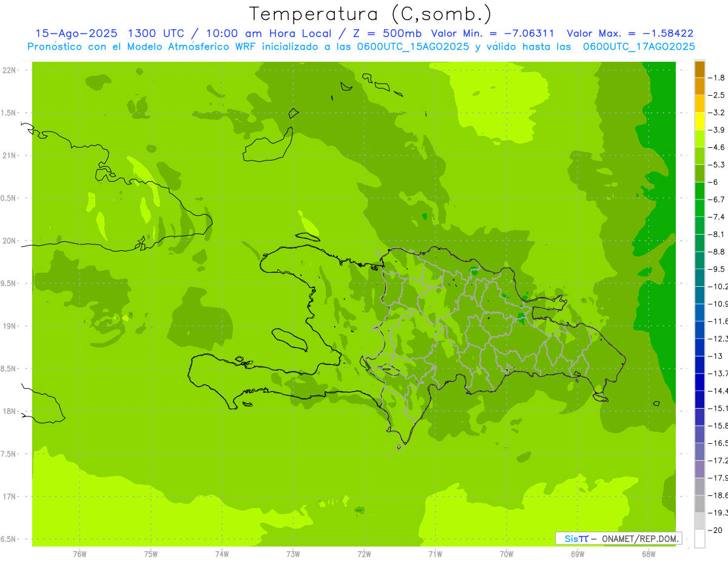Click the "Valor Max. = -1.58422" readout
This screenshot has height=562, width=728.
click(x=630, y=33)
